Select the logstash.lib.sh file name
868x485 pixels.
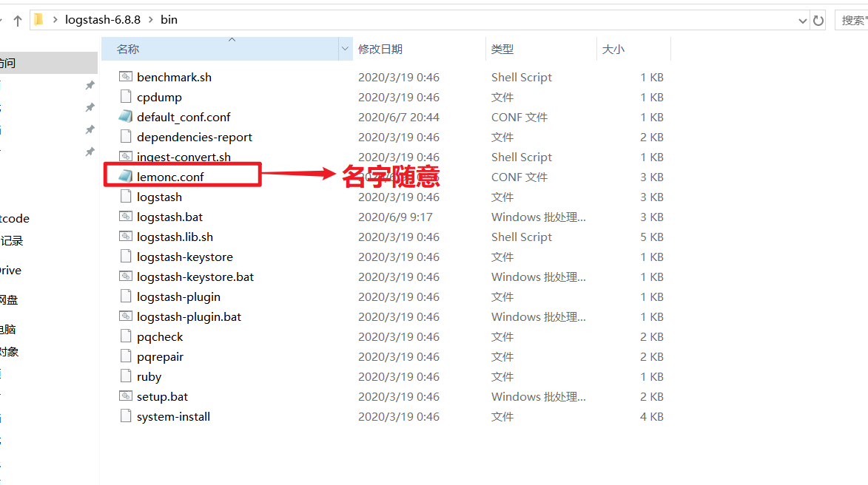point(175,237)
